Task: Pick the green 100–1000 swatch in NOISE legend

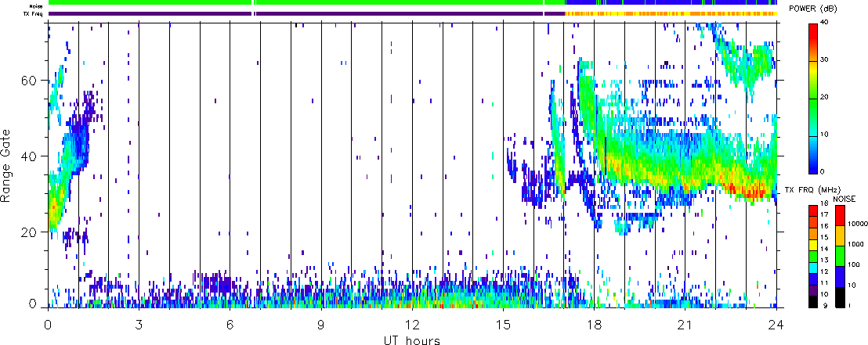Action: tap(840, 256)
